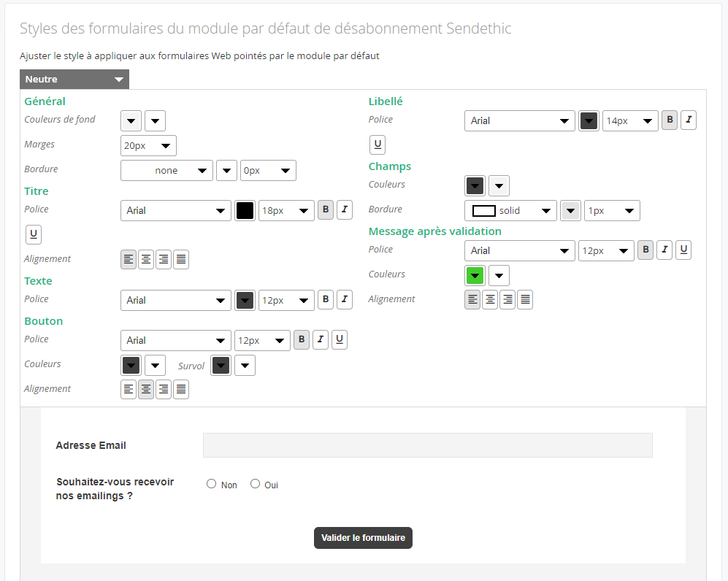Viewport: 728px width, 581px height.
Task: Toggle italic for the Texte font
Action: pyautogui.click(x=345, y=299)
